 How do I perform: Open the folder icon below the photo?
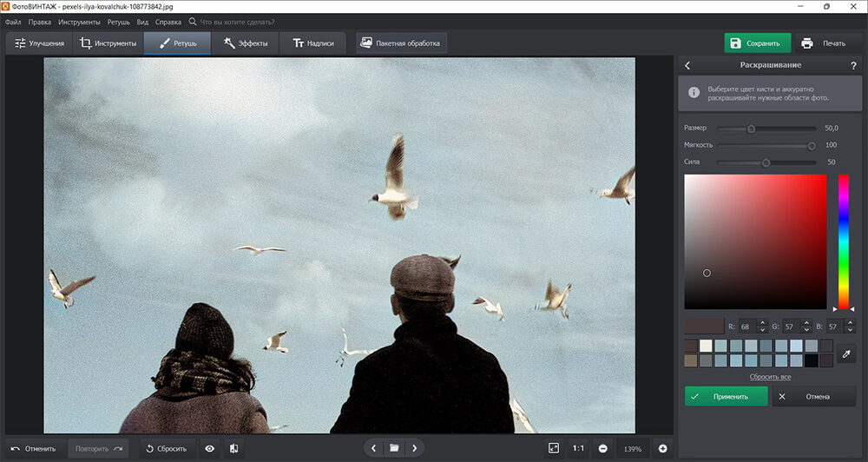[x=394, y=448]
